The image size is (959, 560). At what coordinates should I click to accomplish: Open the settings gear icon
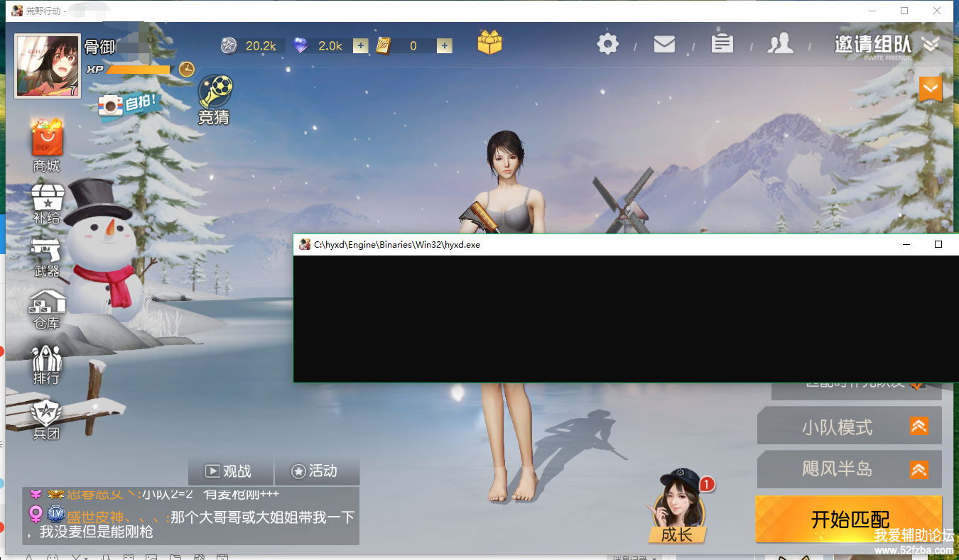pyautogui.click(x=607, y=44)
